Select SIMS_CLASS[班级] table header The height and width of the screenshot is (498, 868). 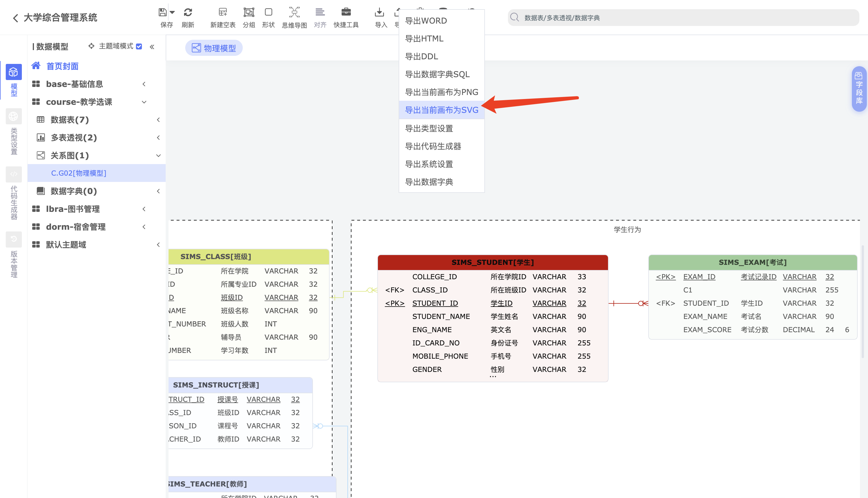point(249,256)
